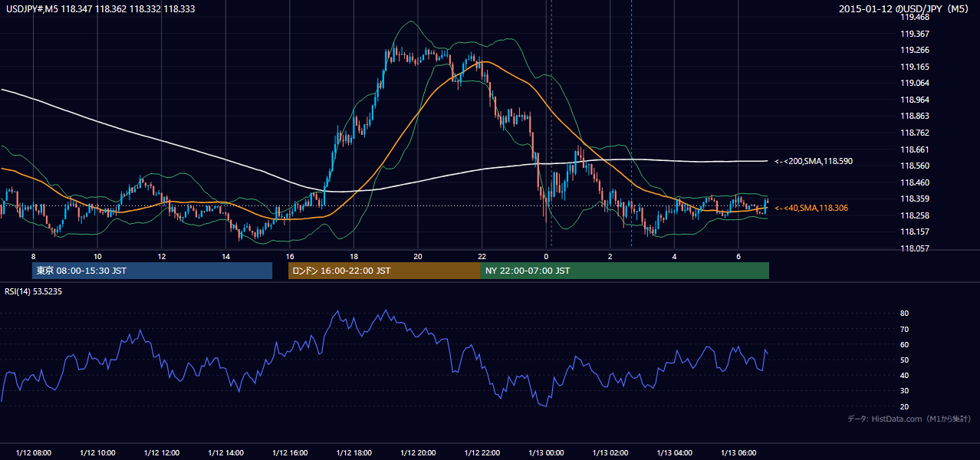Click the bottom axis label 1/13 02:00
This screenshot has height=460, width=980.
pyautogui.click(x=610, y=452)
